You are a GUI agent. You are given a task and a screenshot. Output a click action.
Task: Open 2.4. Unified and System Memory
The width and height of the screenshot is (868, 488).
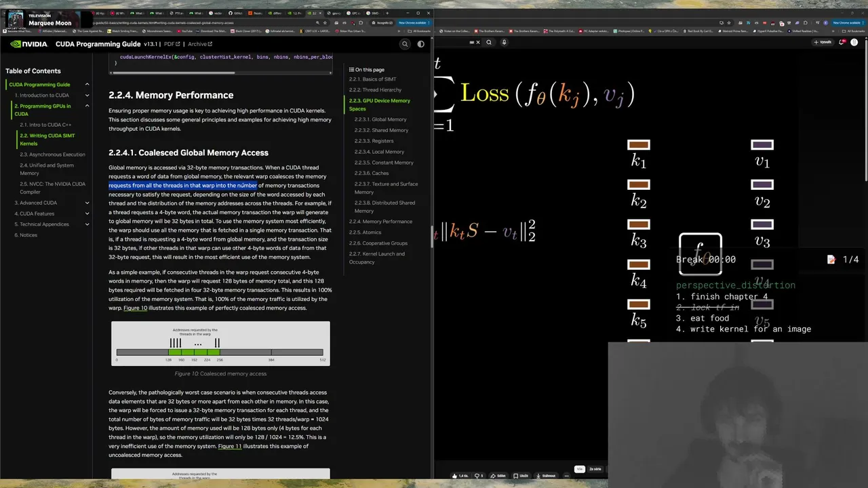tap(47, 169)
